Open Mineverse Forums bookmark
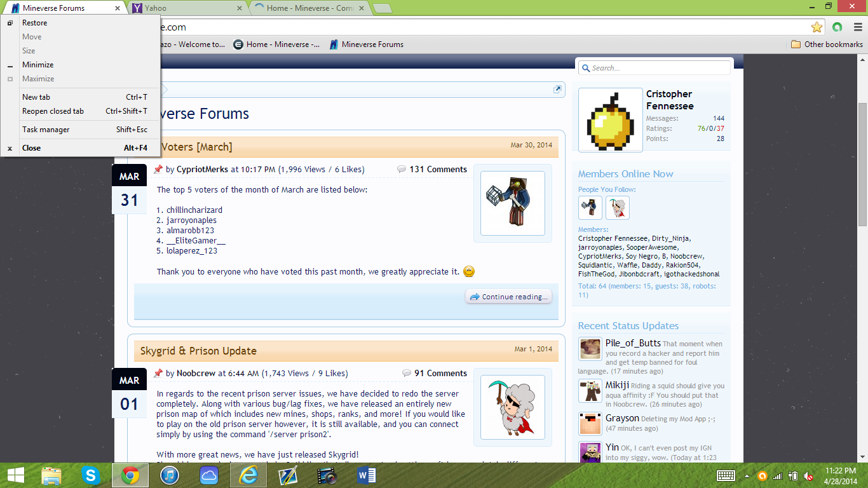This screenshot has height=488, width=868. coord(367,44)
